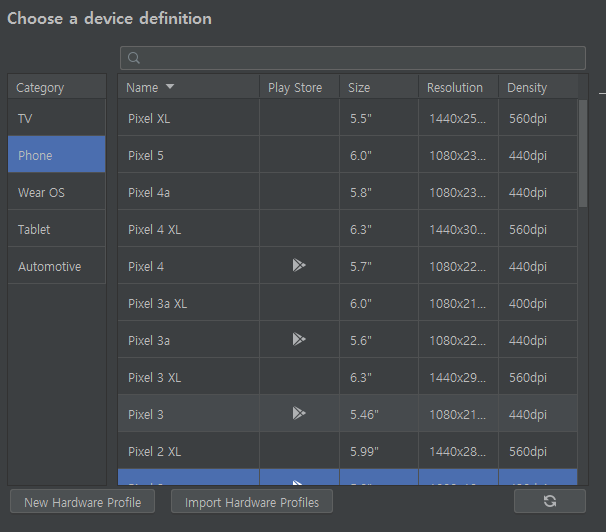
Task: Select the Pixel 3a device name
Action: point(149,340)
